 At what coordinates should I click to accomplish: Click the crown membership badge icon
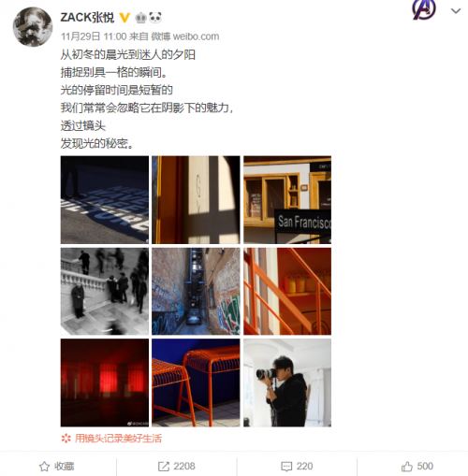click(x=140, y=18)
